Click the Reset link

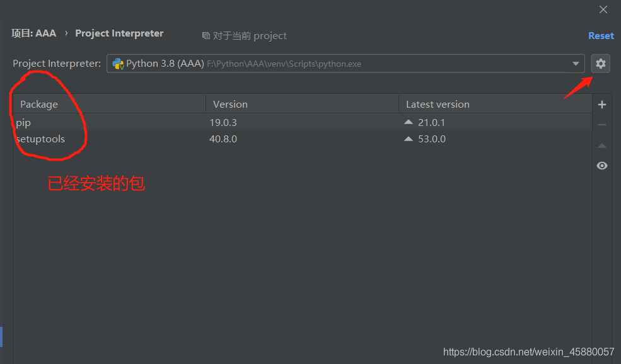click(x=600, y=35)
